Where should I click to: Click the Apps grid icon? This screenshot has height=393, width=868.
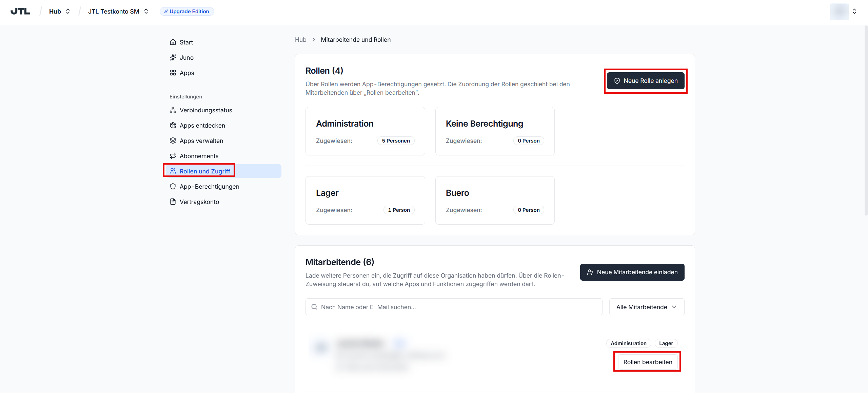pyautogui.click(x=173, y=73)
